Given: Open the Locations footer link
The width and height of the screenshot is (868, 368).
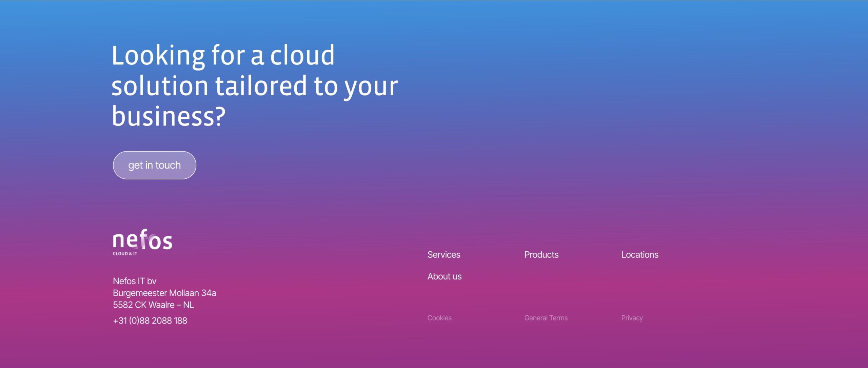Looking at the screenshot, I should coord(640,255).
